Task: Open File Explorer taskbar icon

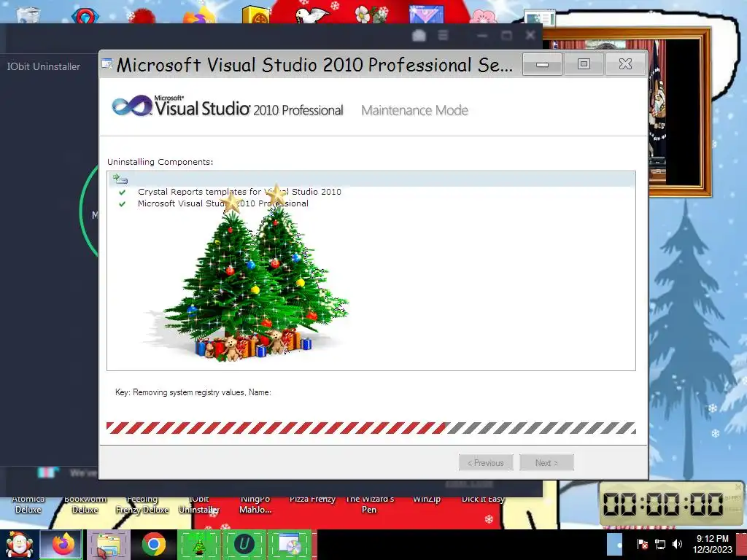Action: click(x=108, y=544)
